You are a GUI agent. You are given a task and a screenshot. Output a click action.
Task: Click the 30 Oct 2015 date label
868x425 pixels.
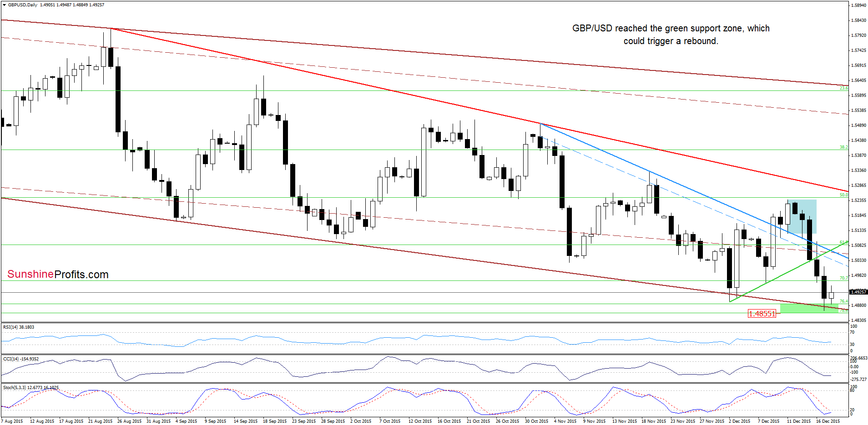pos(537,421)
